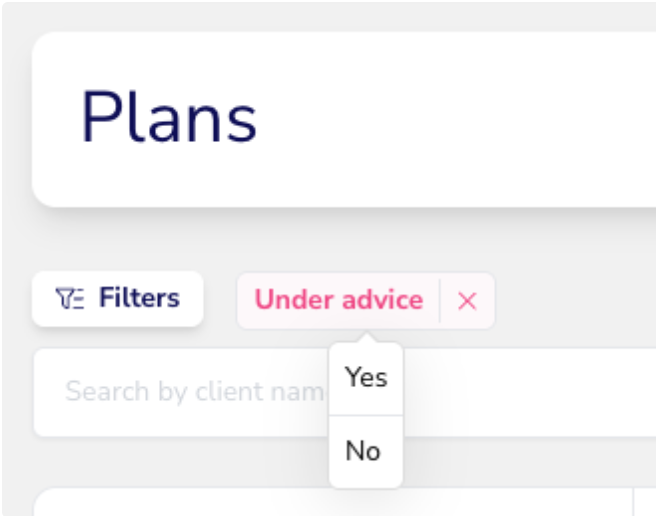Image resolution: width=656 pixels, height=516 pixels.
Task: Set Under advice filter to Yes
Action: tap(366, 378)
